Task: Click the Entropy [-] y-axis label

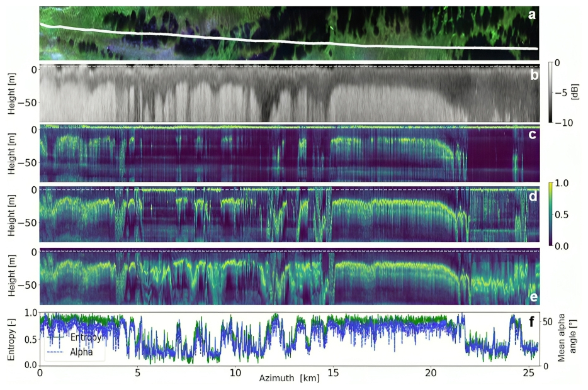Action: pos(12,338)
